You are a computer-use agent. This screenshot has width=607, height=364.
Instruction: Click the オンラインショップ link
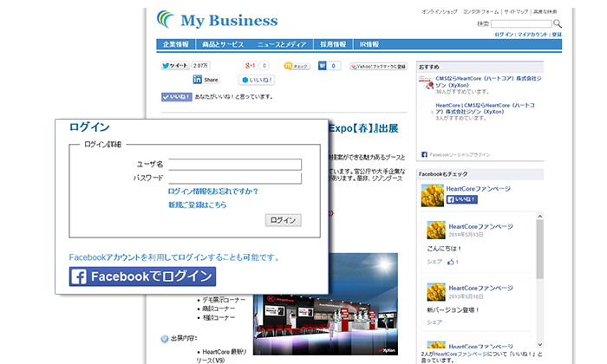pos(440,12)
